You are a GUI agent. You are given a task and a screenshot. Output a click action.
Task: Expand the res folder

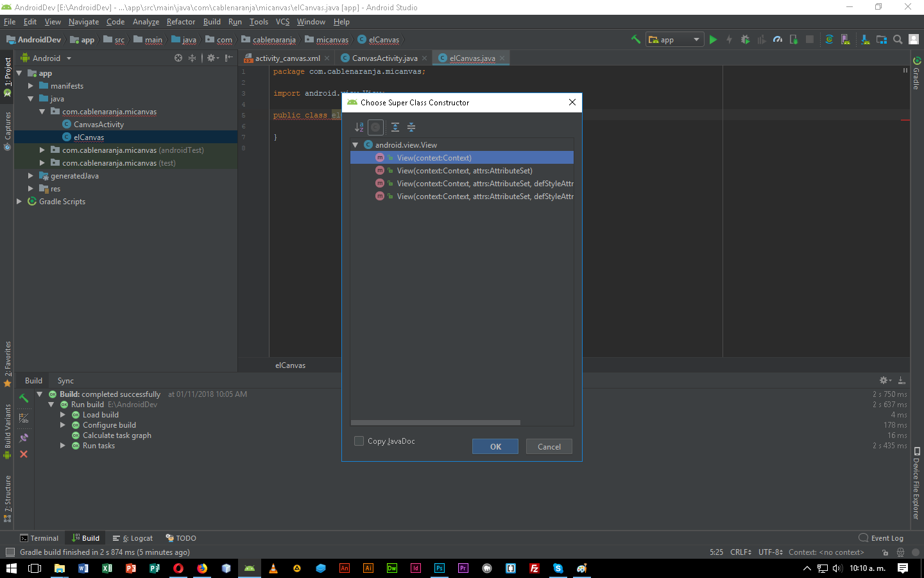pos(31,189)
